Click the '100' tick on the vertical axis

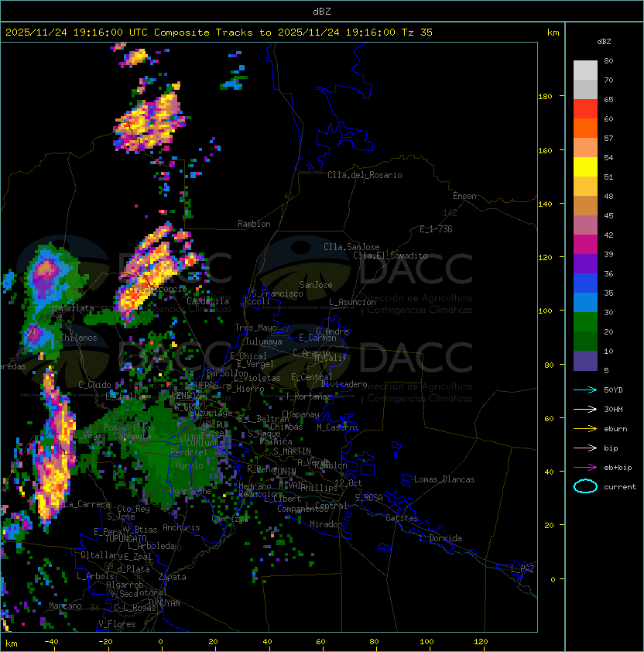click(545, 311)
